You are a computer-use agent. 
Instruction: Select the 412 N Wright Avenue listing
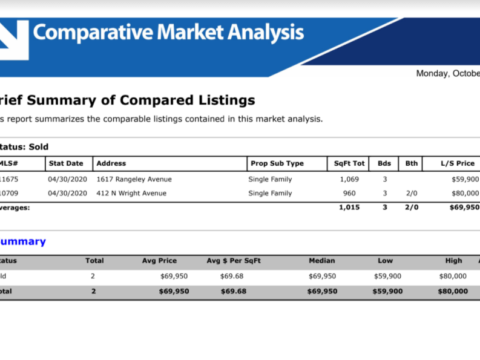(x=131, y=193)
